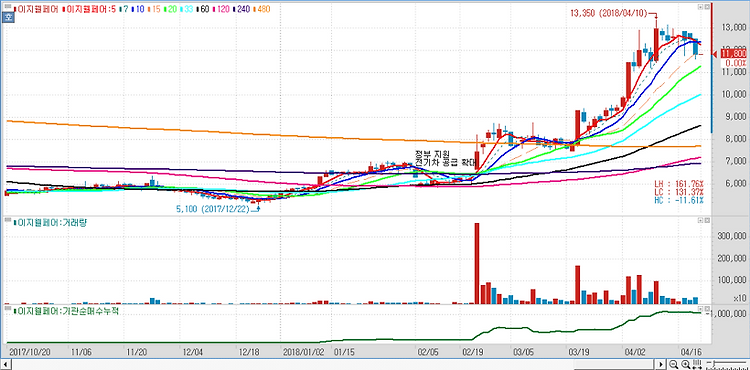The height and width of the screenshot is (370, 750).
Task: Select the 15-day moving average legend
Action: coord(155,9)
